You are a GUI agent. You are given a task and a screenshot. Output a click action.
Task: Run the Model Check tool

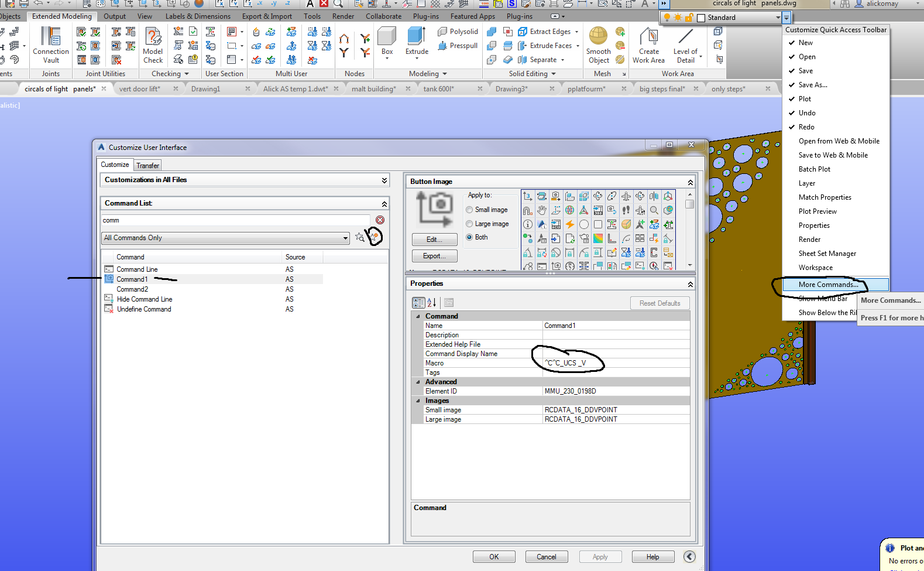[153, 45]
